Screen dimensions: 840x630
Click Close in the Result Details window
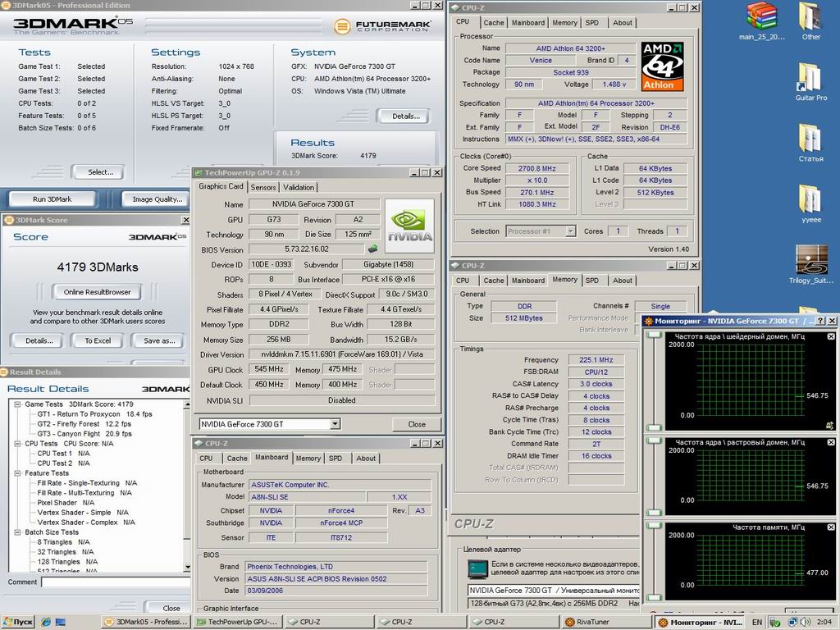click(x=171, y=608)
